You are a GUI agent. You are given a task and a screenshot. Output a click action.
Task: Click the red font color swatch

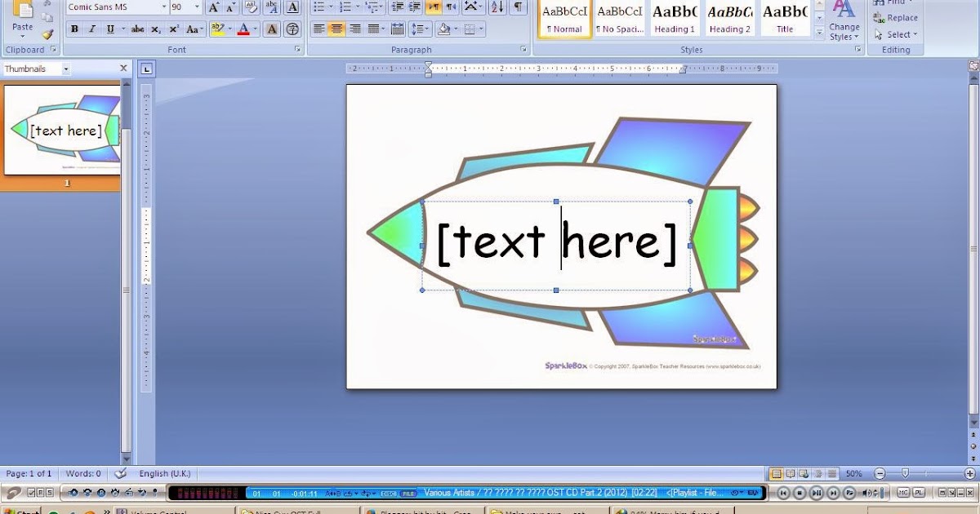(x=243, y=29)
